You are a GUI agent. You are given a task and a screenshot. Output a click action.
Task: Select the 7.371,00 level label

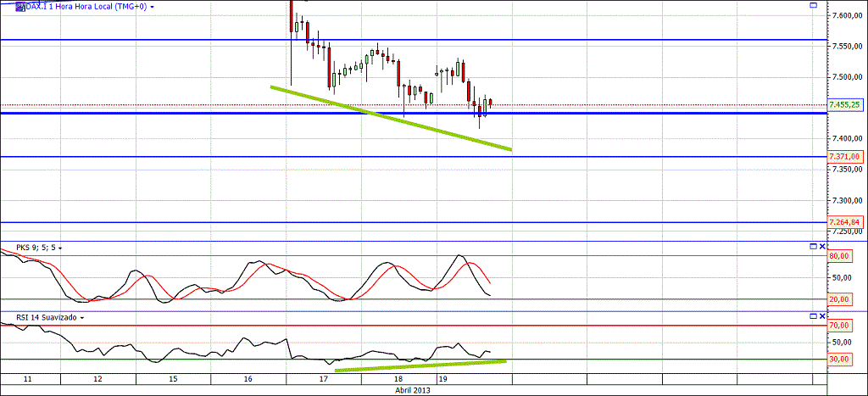point(843,157)
